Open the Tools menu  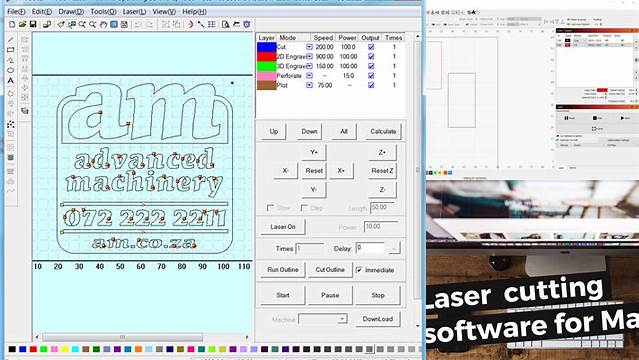103,12
